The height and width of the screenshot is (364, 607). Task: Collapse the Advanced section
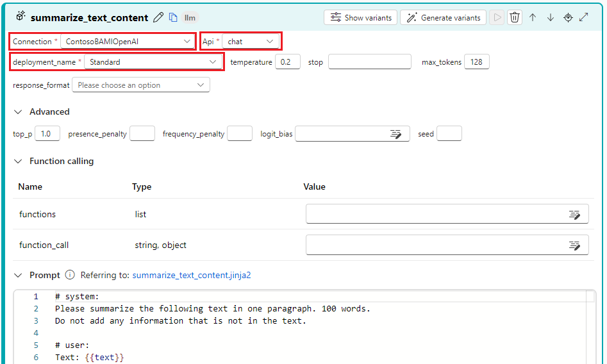click(18, 112)
